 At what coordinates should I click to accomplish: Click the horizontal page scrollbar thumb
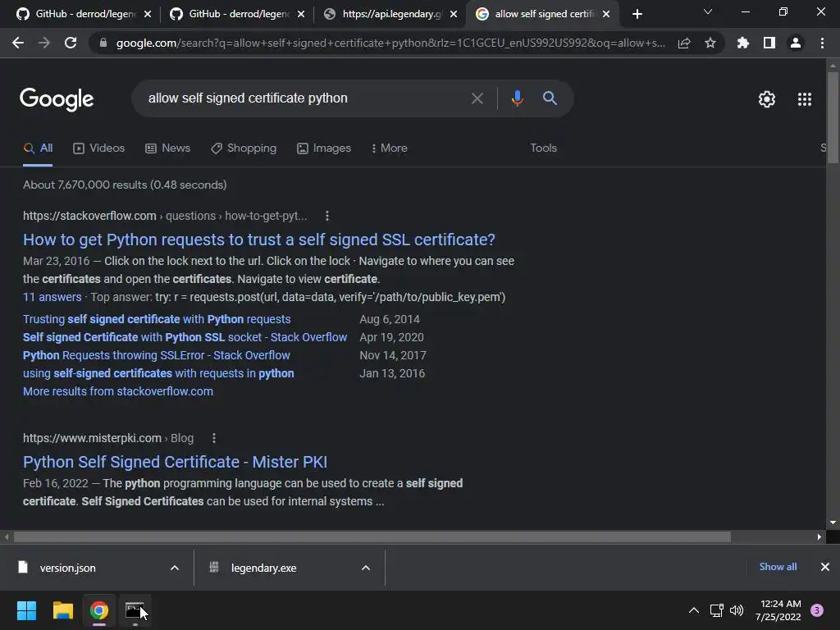tap(372, 536)
